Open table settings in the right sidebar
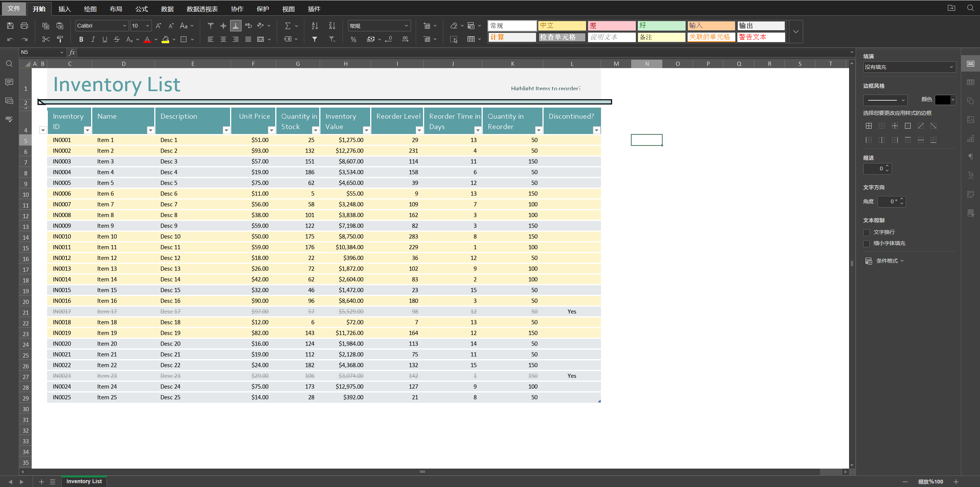This screenshot has height=487, width=980. tap(970, 82)
